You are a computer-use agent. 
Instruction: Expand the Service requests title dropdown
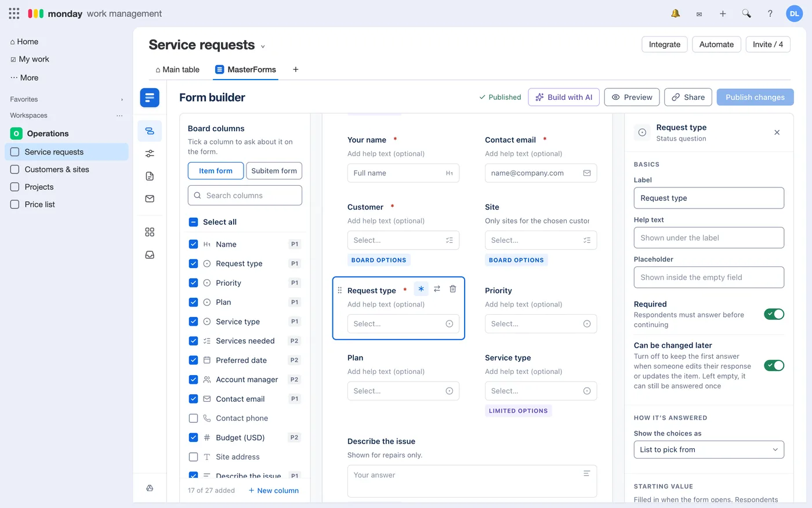[263, 46]
